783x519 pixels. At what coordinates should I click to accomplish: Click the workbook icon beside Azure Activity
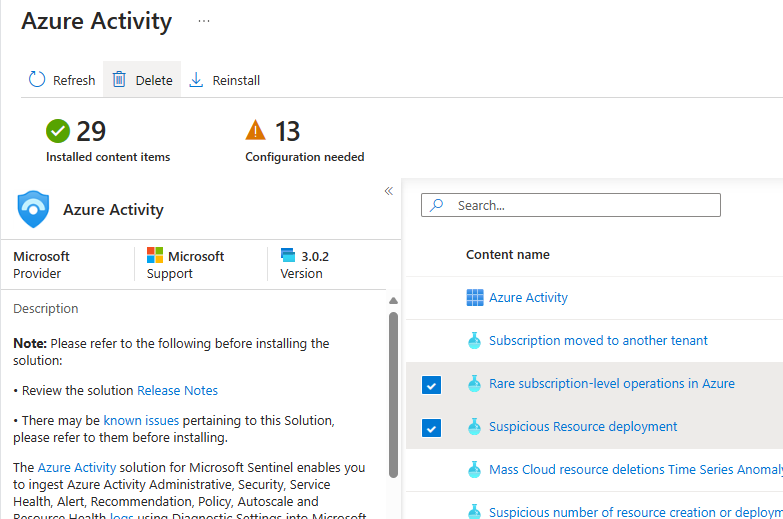(x=475, y=297)
